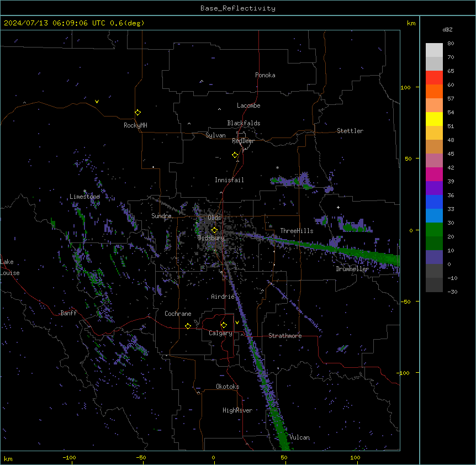Click the Airdrie label
Screen dimensions: 476x465
pyautogui.click(x=223, y=297)
